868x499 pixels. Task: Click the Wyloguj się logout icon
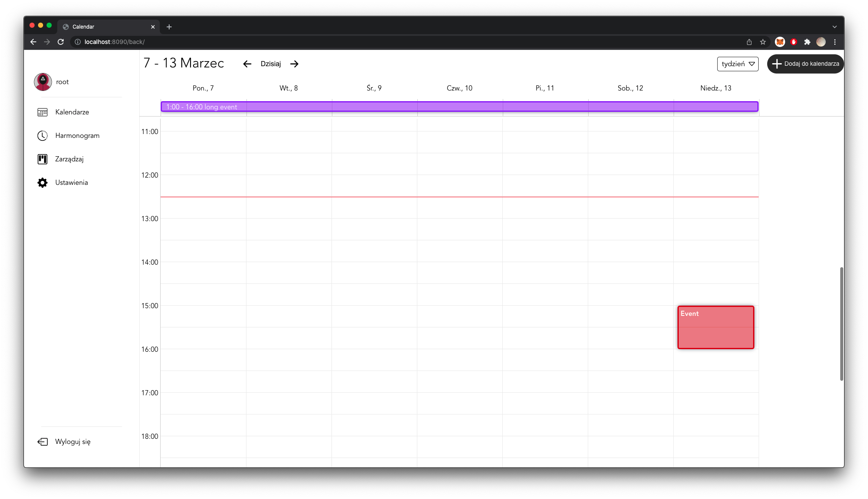42,442
